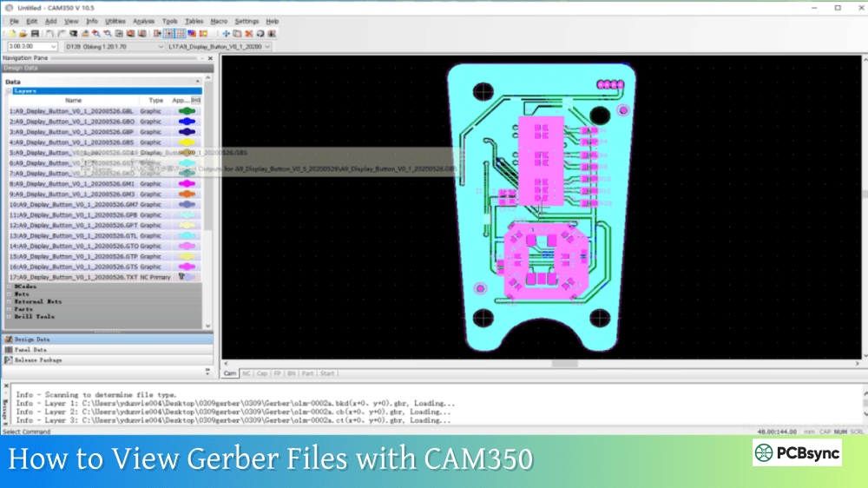
Task: Toggle the grid snap toolbar button
Action: pos(168,33)
